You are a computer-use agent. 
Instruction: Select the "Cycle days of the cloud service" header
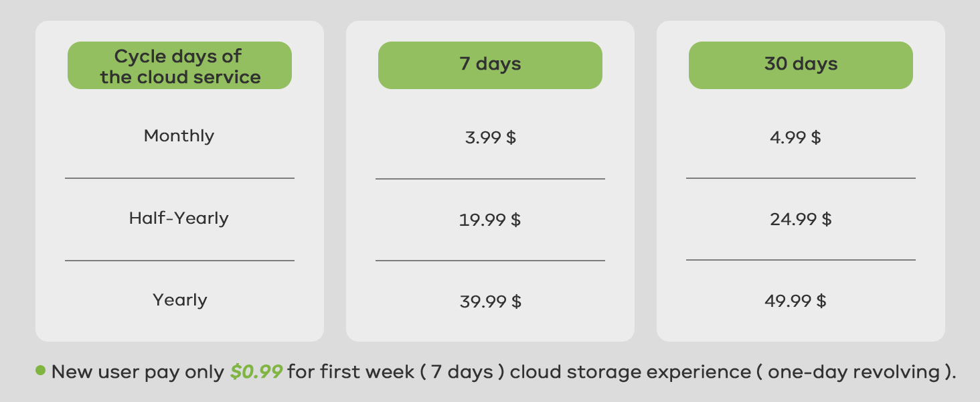(x=179, y=66)
